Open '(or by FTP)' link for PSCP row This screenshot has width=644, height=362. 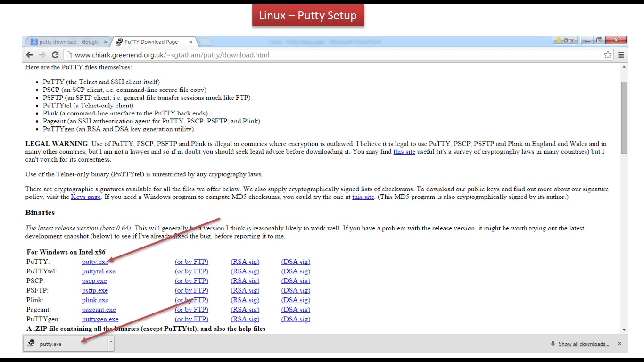click(191, 281)
